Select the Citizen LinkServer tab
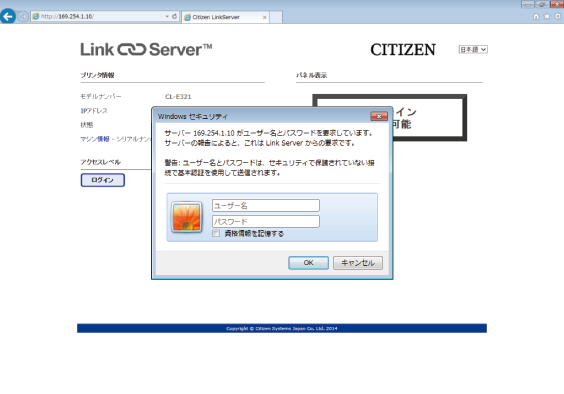The width and height of the screenshot is (564, 394). (226, 17)
